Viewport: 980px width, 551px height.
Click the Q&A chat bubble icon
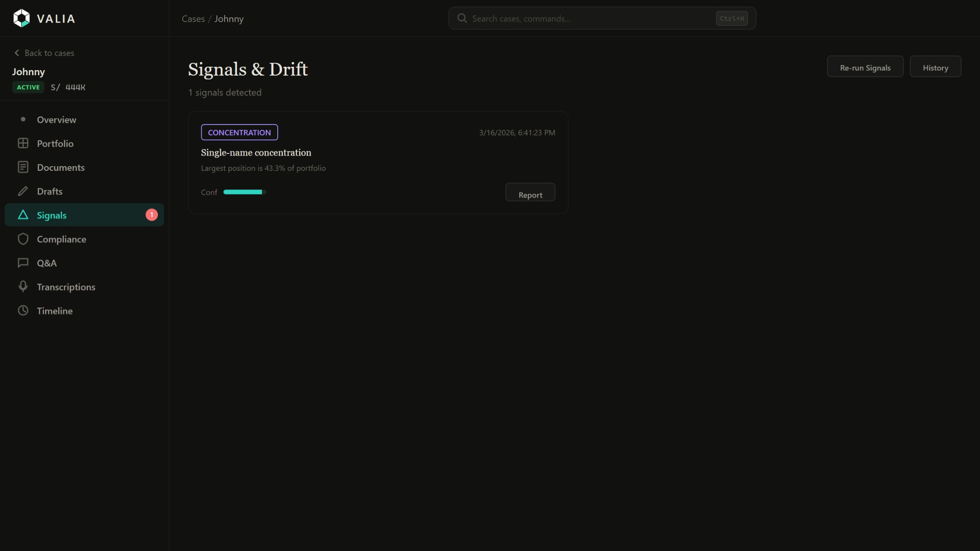[x=23, y=263]
